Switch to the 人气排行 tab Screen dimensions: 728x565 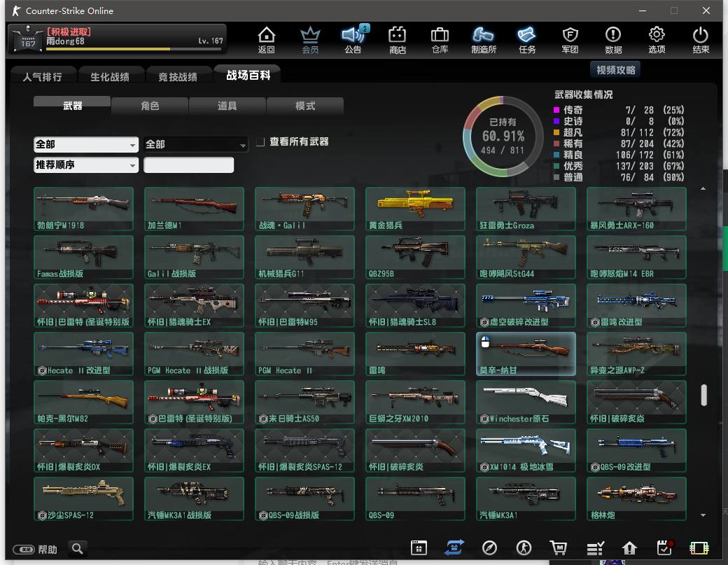[43, 76]
